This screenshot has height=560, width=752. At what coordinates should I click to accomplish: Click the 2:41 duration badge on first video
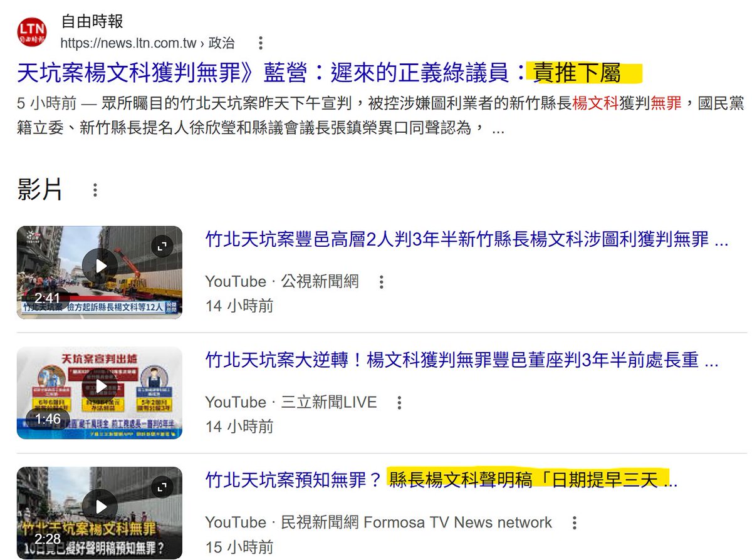coord(48,298)
